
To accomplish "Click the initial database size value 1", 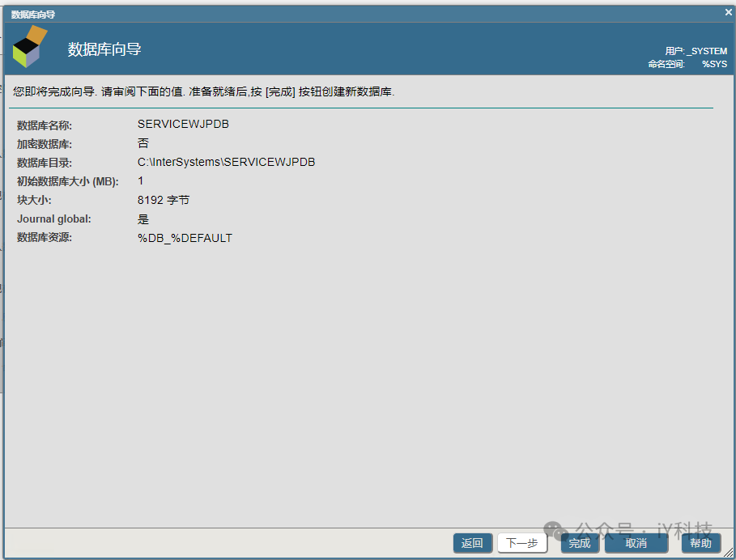I will tap(141, 180).
